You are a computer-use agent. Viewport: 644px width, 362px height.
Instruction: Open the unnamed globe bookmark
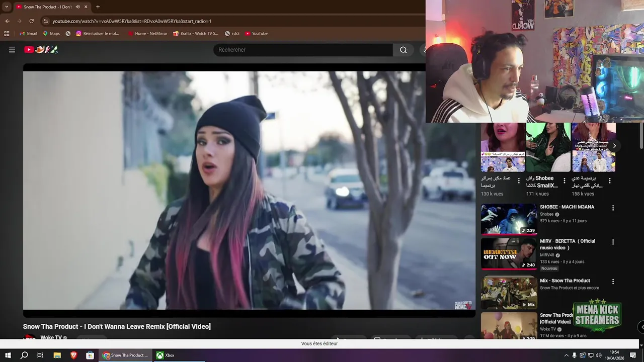click(x=68, y=33)
